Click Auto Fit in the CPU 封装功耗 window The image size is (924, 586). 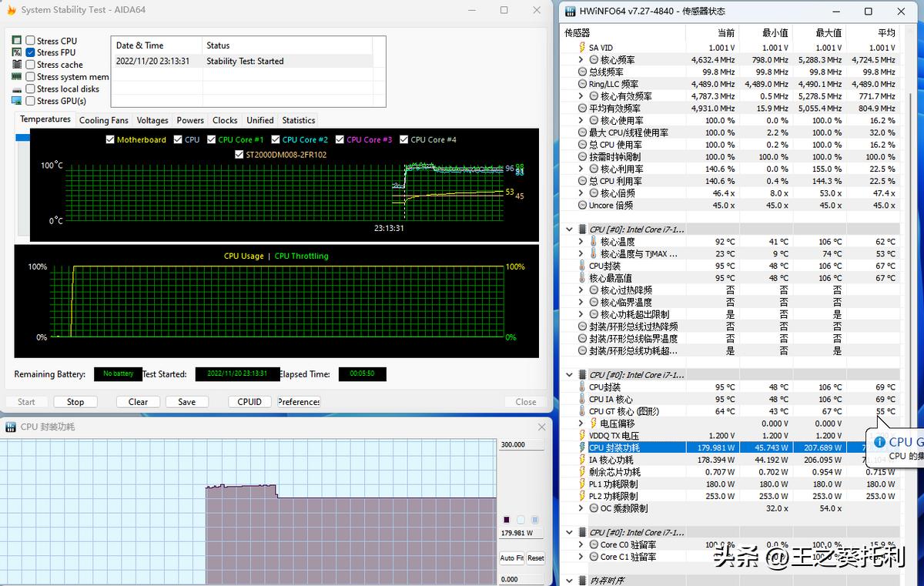tap(512, 558)
